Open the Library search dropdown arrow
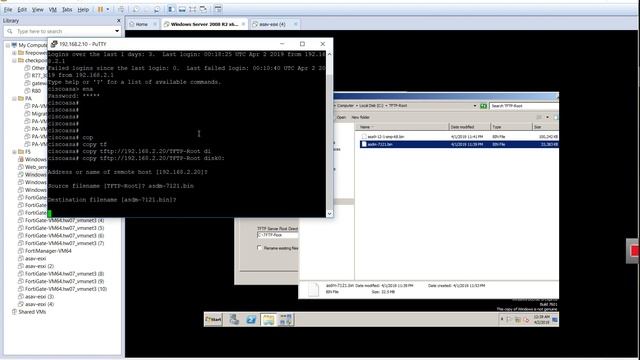 pos(117,31)
